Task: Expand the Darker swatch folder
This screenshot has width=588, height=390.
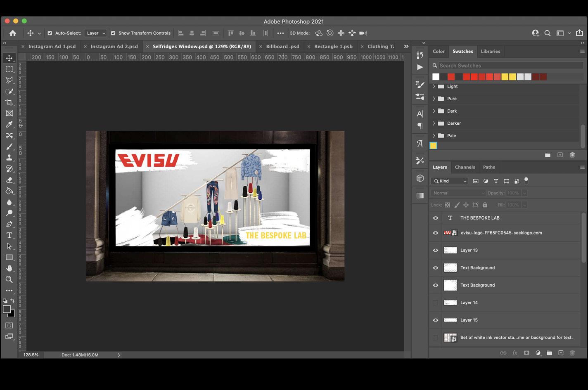Action: [x=434, y=123]
